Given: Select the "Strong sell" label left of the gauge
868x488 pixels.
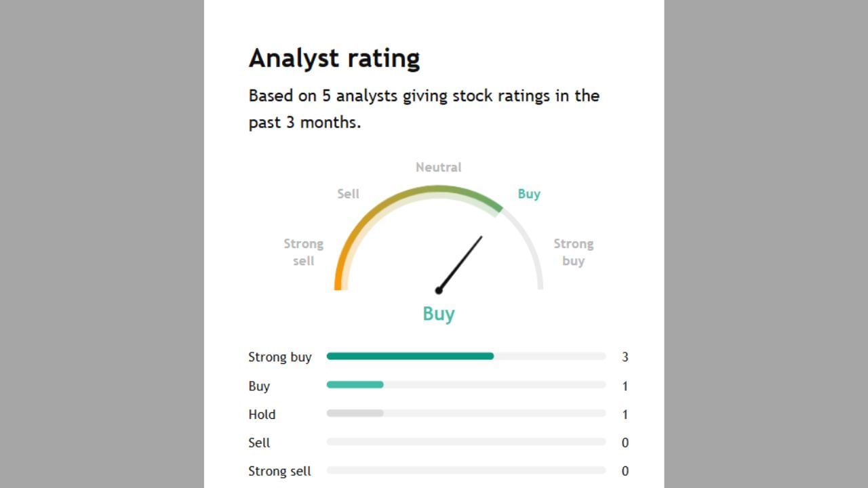Looking at the screenshot, I should (303, 252).
